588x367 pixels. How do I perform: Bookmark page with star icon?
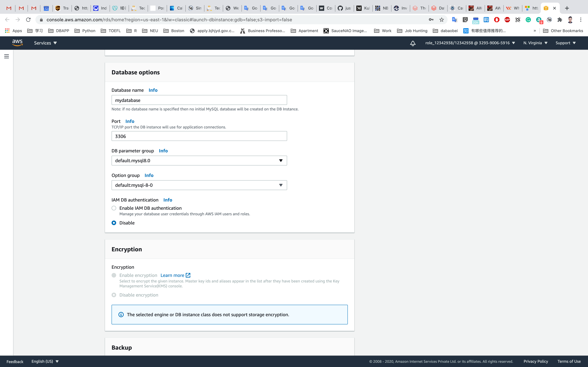(x=441, y=20)
